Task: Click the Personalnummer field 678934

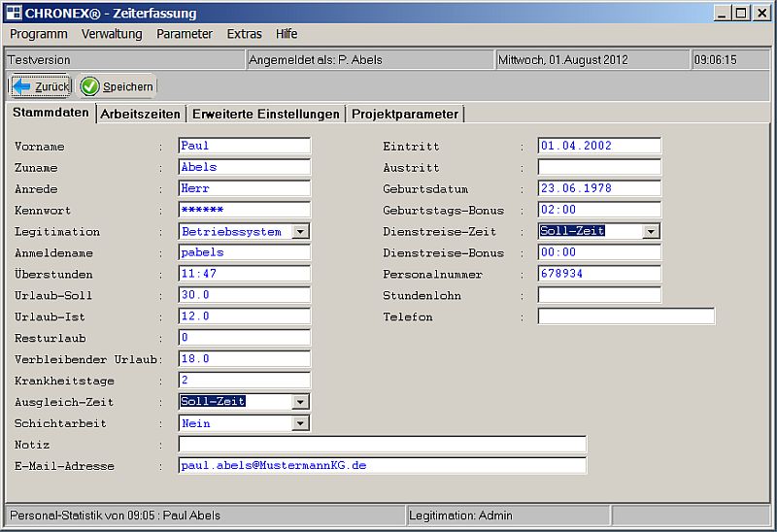Action: [599, 274]
